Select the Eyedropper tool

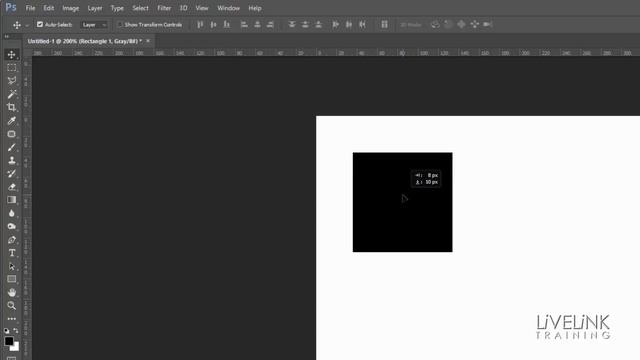point(11,120)
